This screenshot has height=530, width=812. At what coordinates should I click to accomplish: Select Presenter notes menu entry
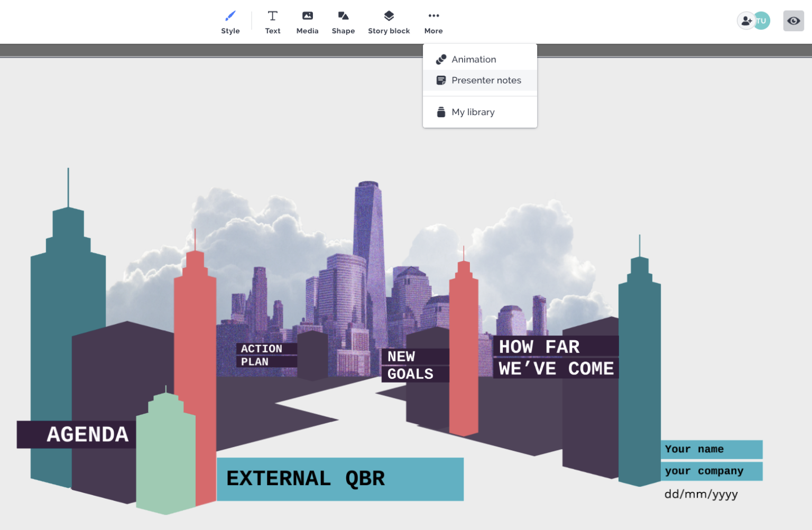coord(486,80)
